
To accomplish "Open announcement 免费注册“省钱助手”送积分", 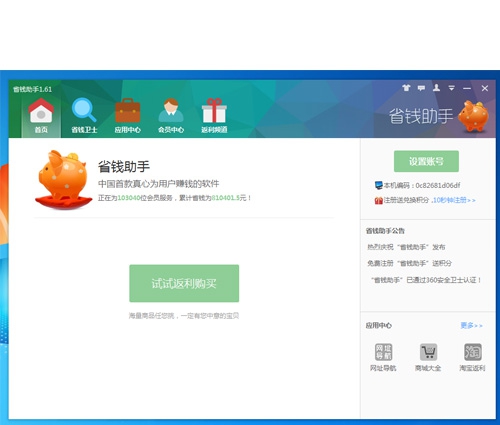I will pos(409,263).
